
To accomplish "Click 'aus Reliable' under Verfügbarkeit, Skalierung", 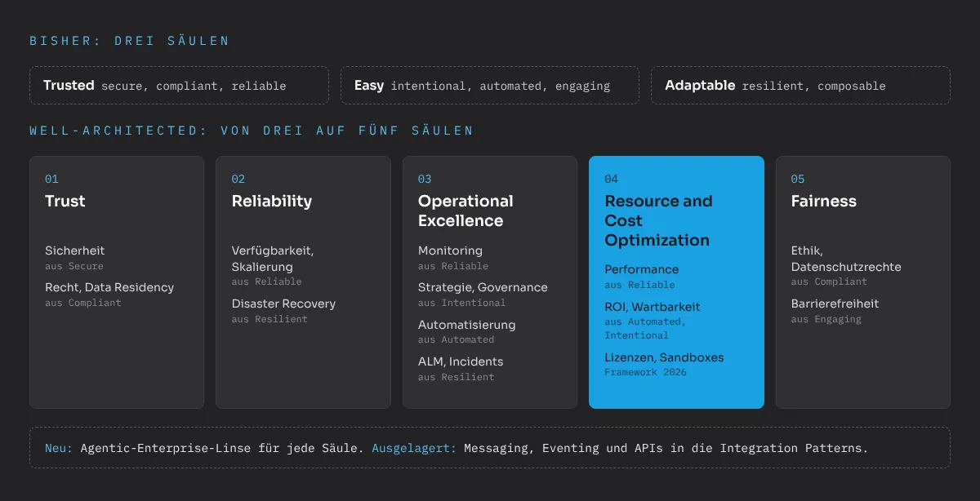I will click(x=267, y=282).
